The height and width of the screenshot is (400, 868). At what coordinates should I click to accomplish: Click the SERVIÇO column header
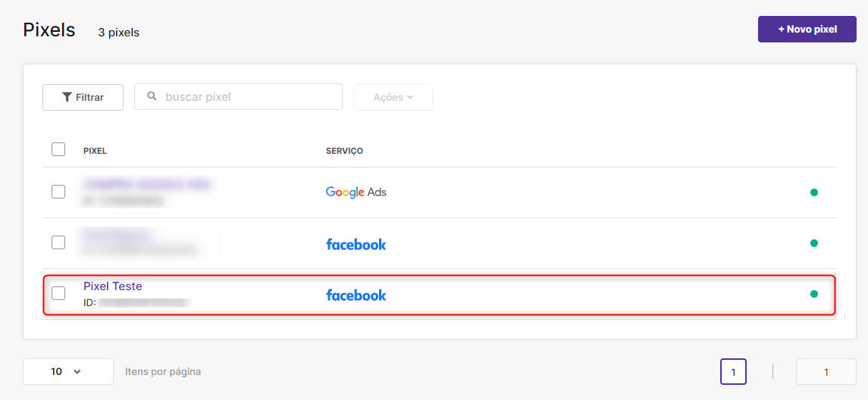(344, 151)
